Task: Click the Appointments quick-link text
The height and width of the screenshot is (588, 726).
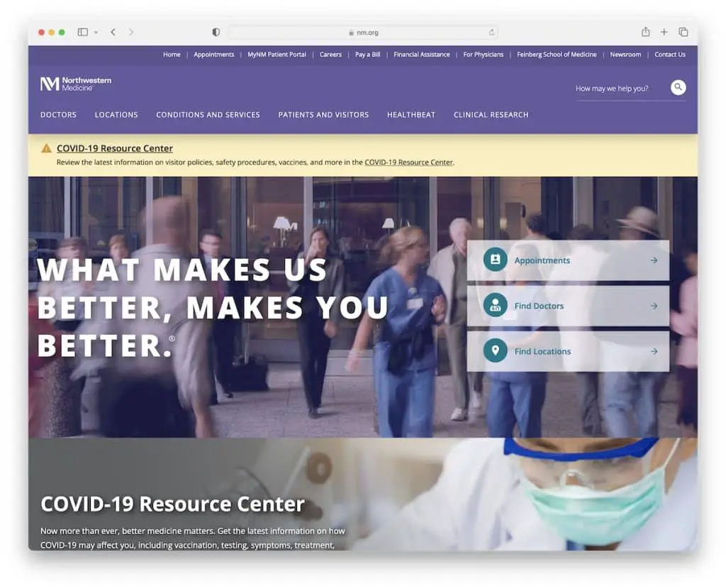Action: coord(542,260)
